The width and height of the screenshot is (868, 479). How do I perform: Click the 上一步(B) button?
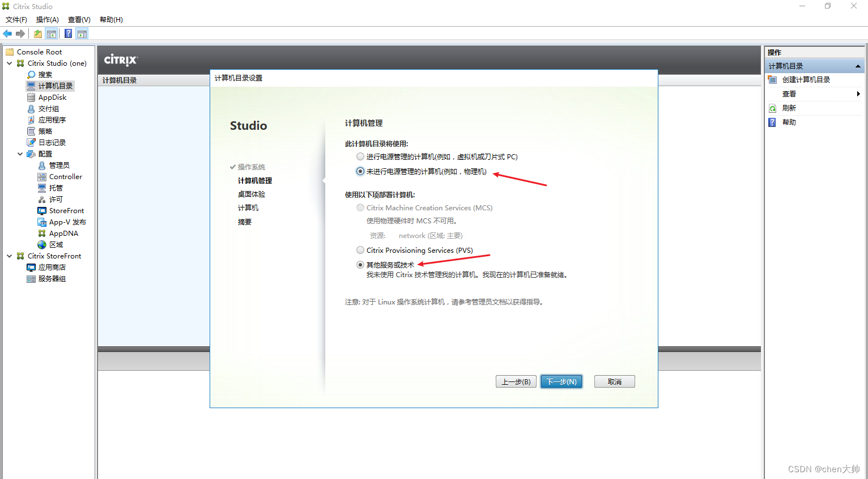tap(516, 381)
